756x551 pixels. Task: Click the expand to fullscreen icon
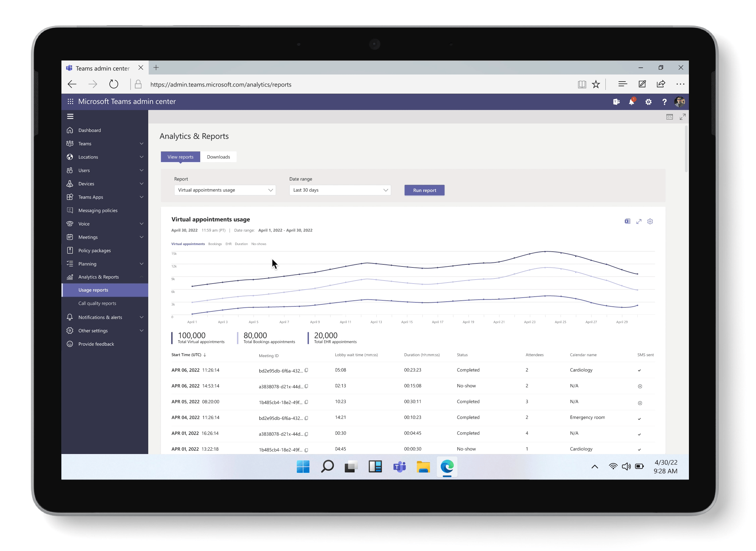tap(639, 221)
